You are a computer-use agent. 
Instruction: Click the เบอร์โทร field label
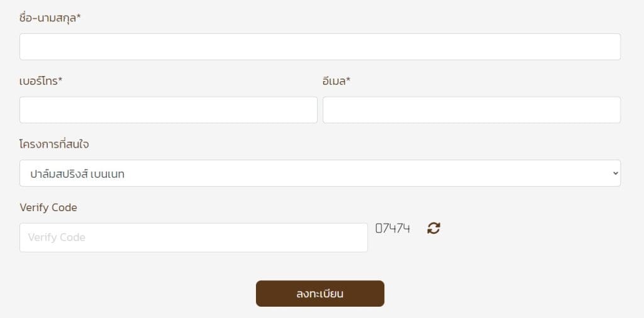point(38,81)
